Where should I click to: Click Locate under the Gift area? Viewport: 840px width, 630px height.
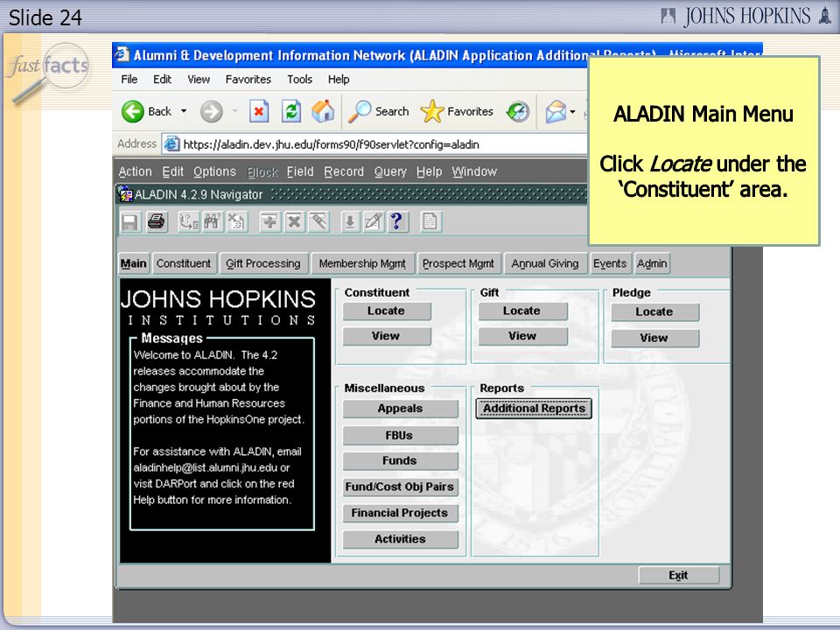click(x=522, y=311)
